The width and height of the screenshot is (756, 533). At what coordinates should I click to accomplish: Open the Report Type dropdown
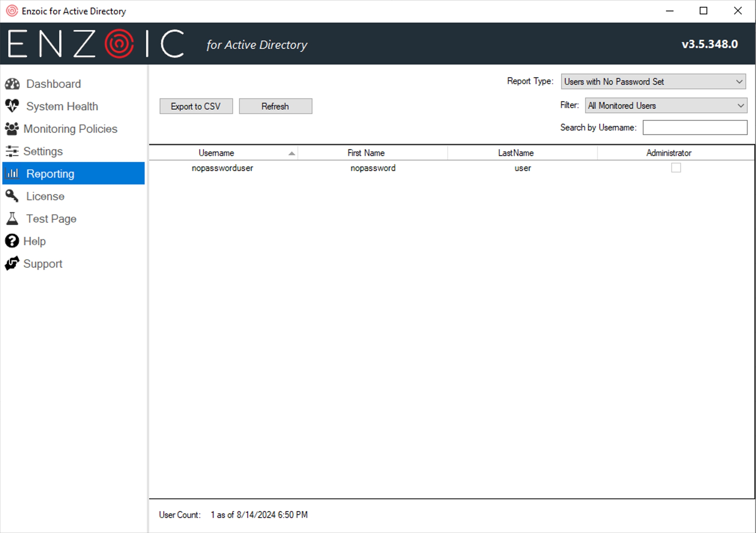pos(653,82)
